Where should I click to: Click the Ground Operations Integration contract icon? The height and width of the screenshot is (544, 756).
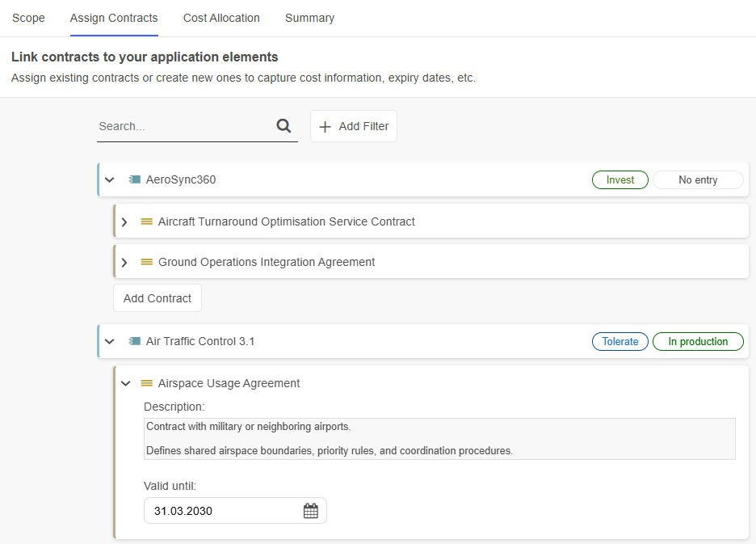pos(147,262)
